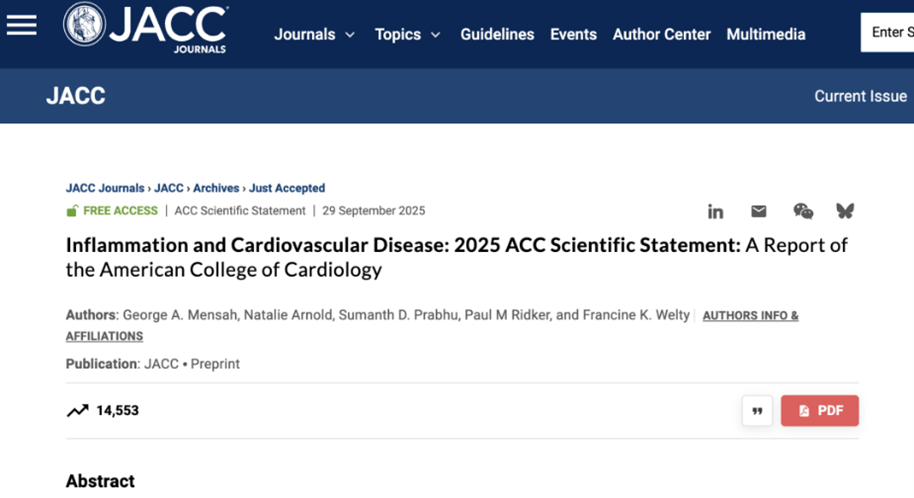Open the Guidelines menu item
Screen dimensions: 914x498
[497, 34]
